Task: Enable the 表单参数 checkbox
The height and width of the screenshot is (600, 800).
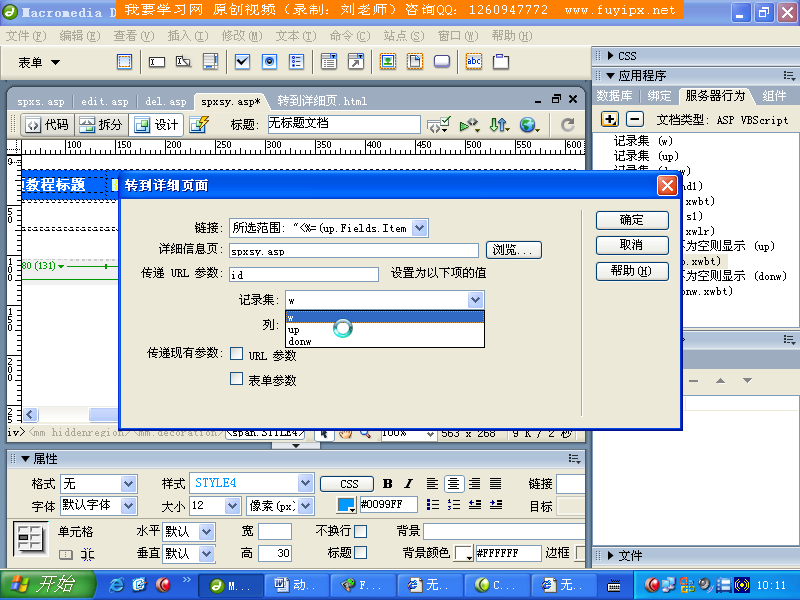Action: pyautogui.click(x=236, y=379)
